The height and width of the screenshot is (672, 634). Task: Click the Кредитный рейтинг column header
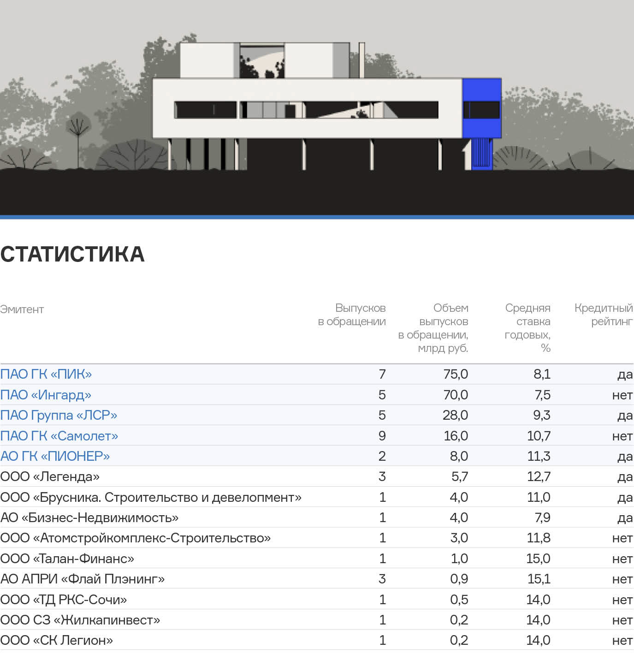(604, 315)
